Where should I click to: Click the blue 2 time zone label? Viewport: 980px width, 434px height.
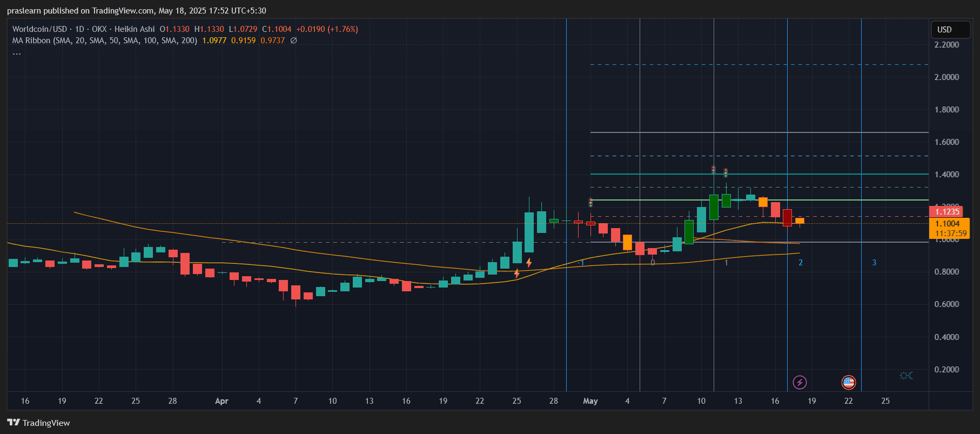[x=801, y=263]
